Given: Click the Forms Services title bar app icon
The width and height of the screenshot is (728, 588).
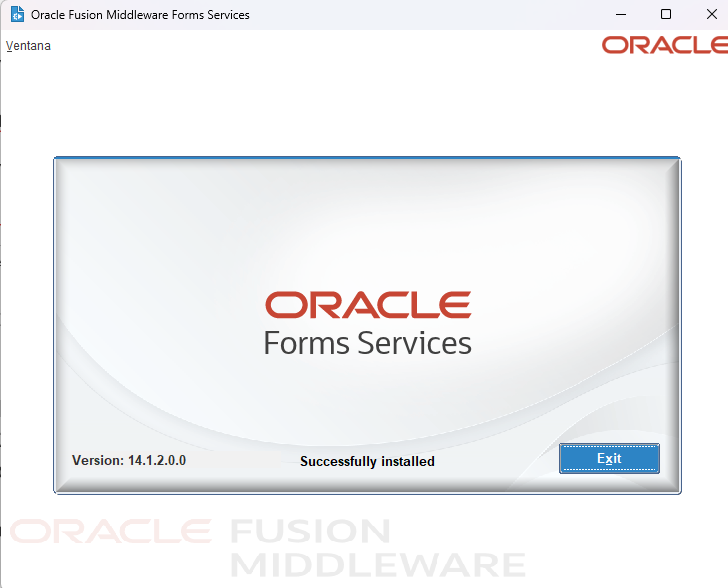Looking at the screenshot, I should [x=17, y=14].
